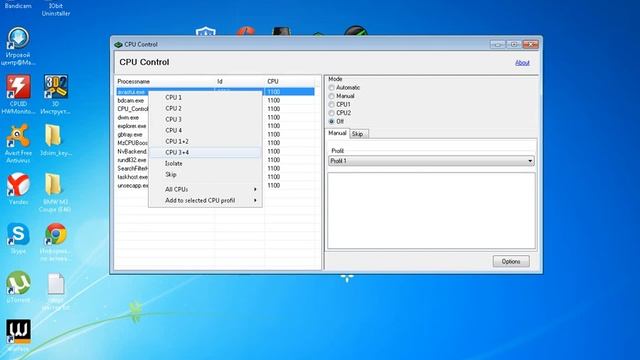Image resolution: width=640 pixels, height=360 pixels.
Task: Click the CPU Control title bar icon
Action: click(118, 44)
